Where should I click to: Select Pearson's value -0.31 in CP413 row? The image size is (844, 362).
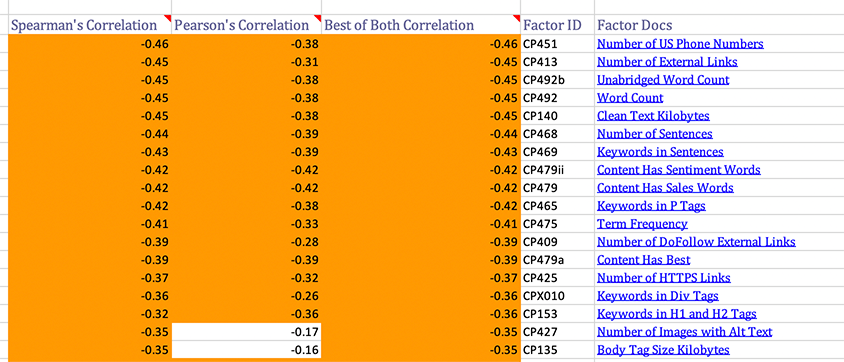247,62
